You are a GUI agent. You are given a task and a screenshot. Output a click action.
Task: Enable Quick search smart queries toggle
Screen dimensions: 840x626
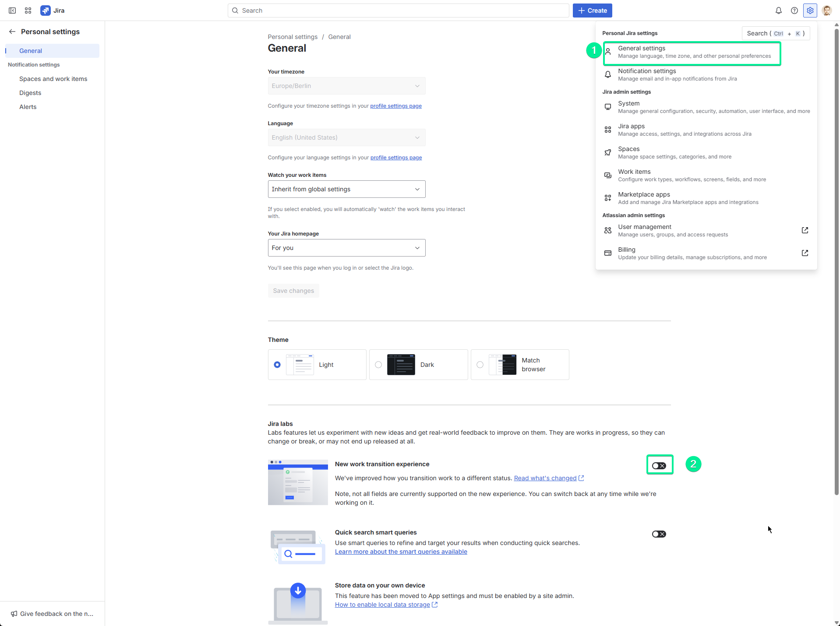tap(659, 534)
